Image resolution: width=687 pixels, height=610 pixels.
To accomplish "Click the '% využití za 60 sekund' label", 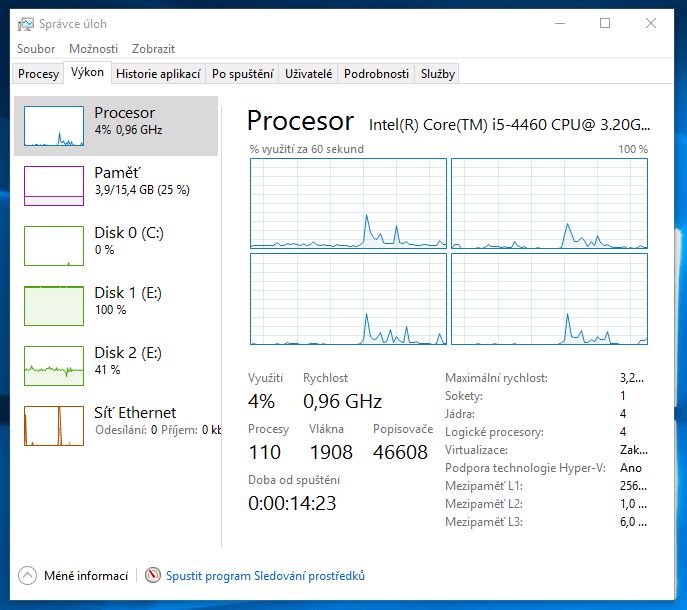I will tap(306, 149).
